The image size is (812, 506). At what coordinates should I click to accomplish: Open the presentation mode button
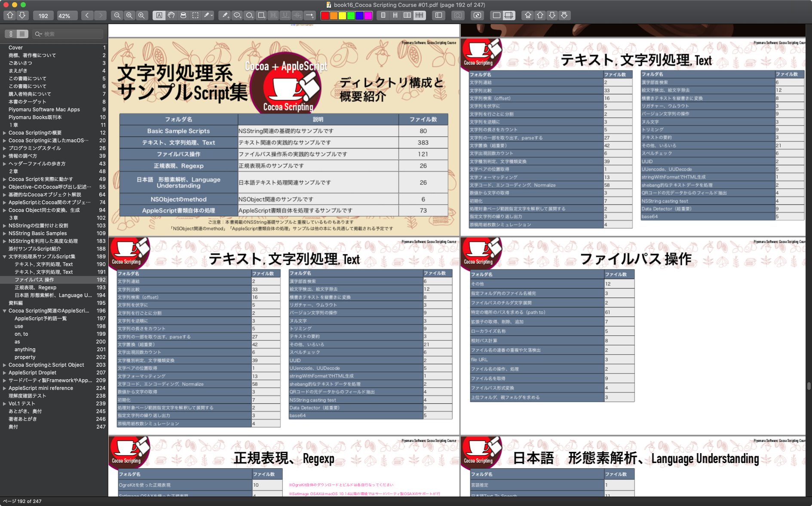(x=477, y=15)
